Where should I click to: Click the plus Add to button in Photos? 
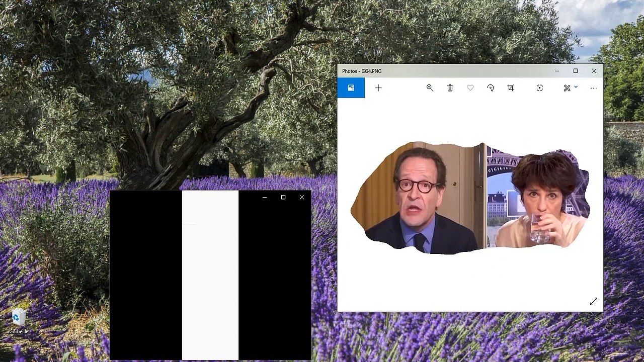(378, 87)
